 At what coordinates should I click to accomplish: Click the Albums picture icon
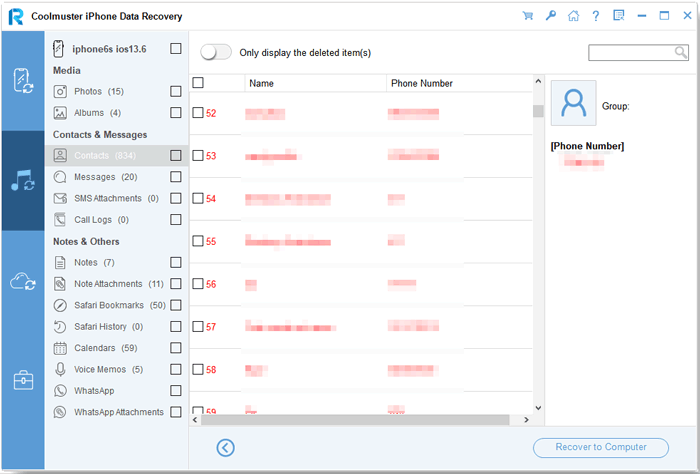[x=60, y=113]
